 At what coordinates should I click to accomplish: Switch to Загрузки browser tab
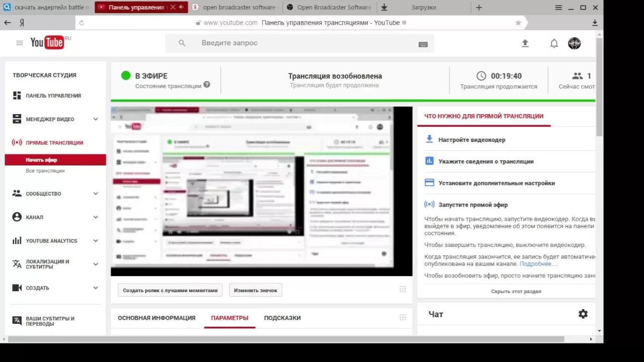(x=423, y=7)
